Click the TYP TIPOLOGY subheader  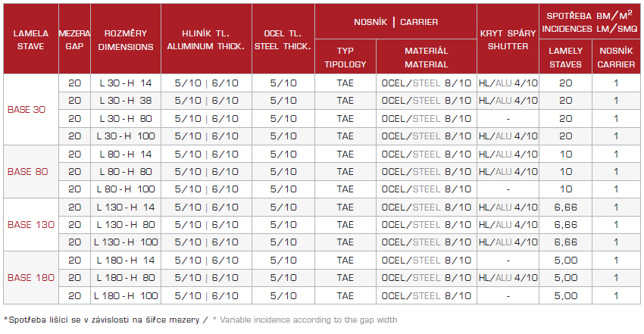click(345, 57)
